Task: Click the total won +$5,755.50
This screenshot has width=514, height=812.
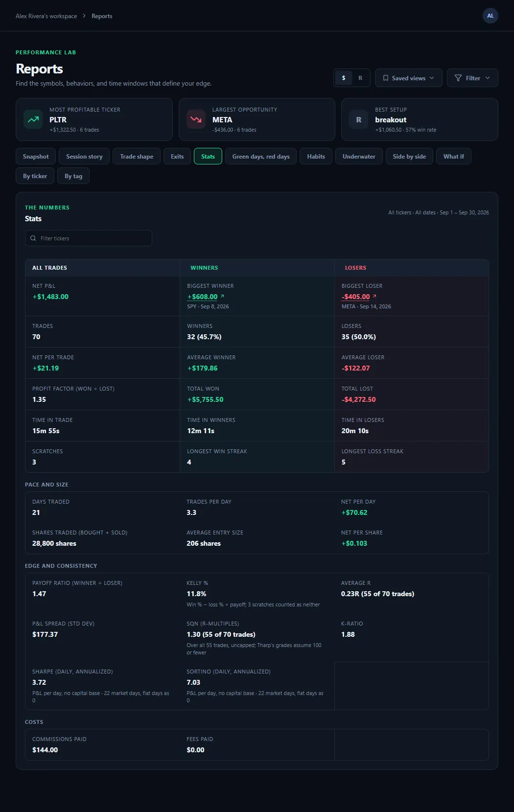Action: click(x=205, y=399)
